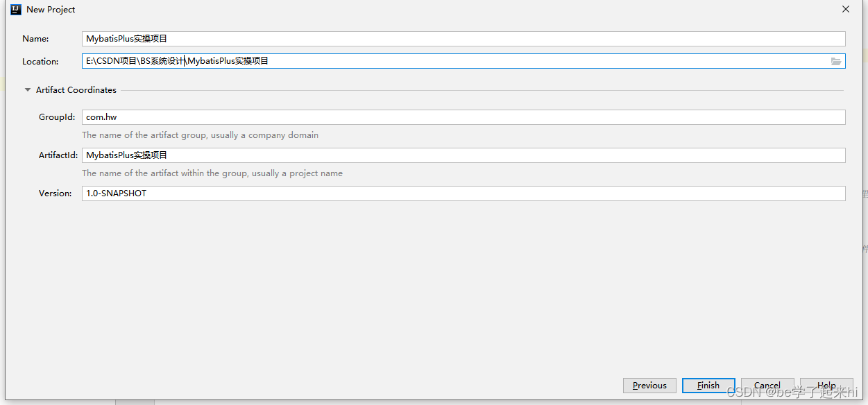Click the Artifact Coordinates heading text

click(x=76, y=90)
